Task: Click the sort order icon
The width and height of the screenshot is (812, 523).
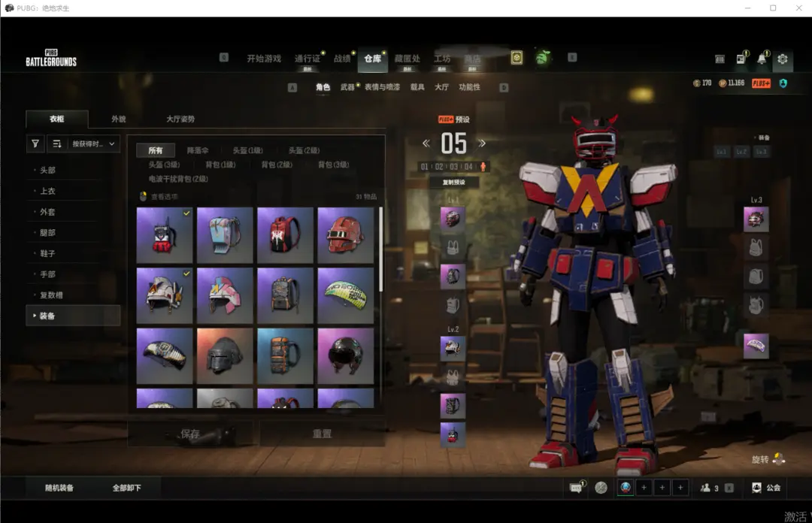Action: tap(57, 144)
